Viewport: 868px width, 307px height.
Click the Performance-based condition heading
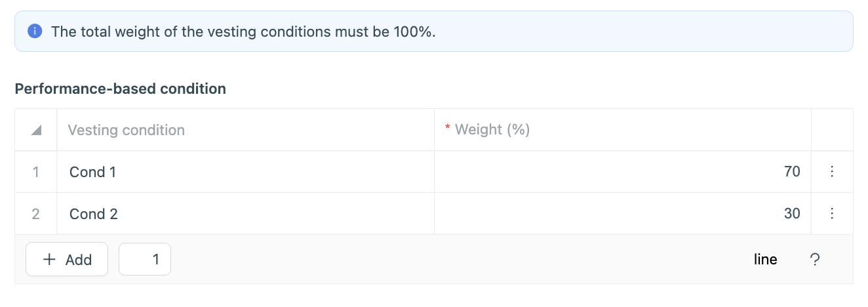pos(121,89)
